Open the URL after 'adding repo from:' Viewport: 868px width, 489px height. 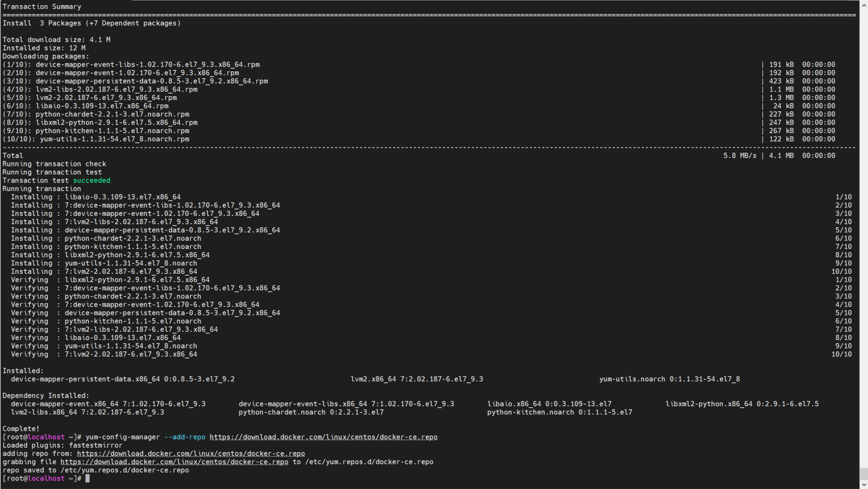click(191, 454)
